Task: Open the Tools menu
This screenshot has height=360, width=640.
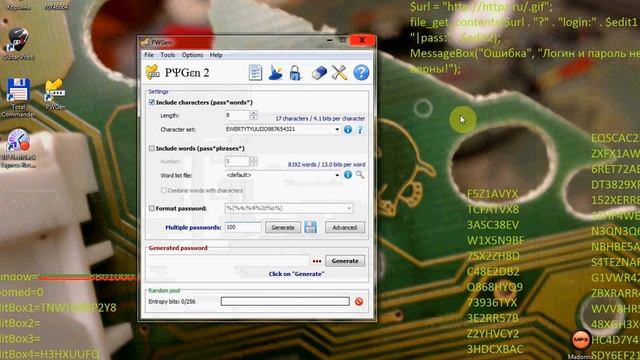Action: [167, 55]
